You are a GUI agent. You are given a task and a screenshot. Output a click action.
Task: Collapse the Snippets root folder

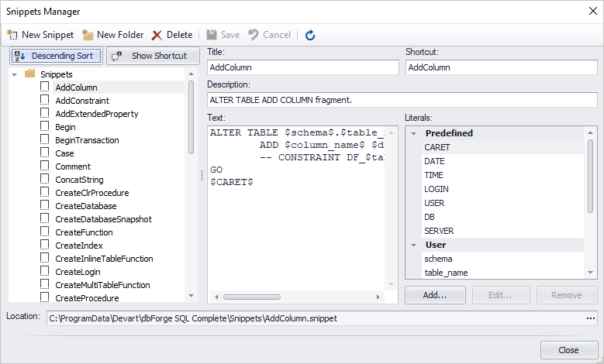pos(15,74)
